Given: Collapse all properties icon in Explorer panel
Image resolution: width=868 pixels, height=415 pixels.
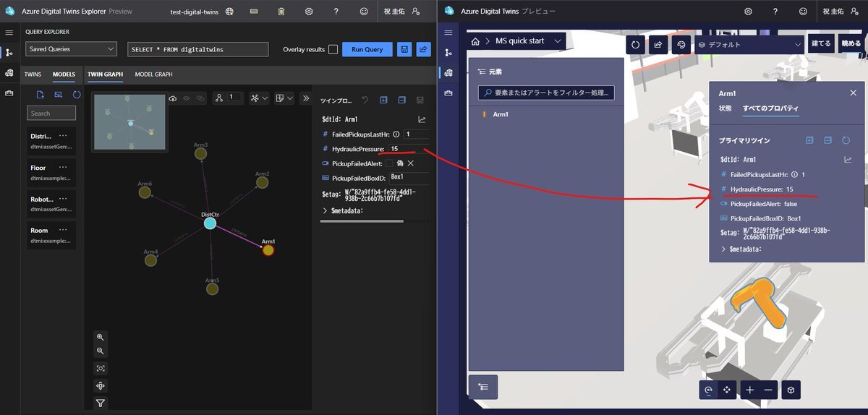Looking at the screenshot, I should pyautogui.click(x=401, y=100).
